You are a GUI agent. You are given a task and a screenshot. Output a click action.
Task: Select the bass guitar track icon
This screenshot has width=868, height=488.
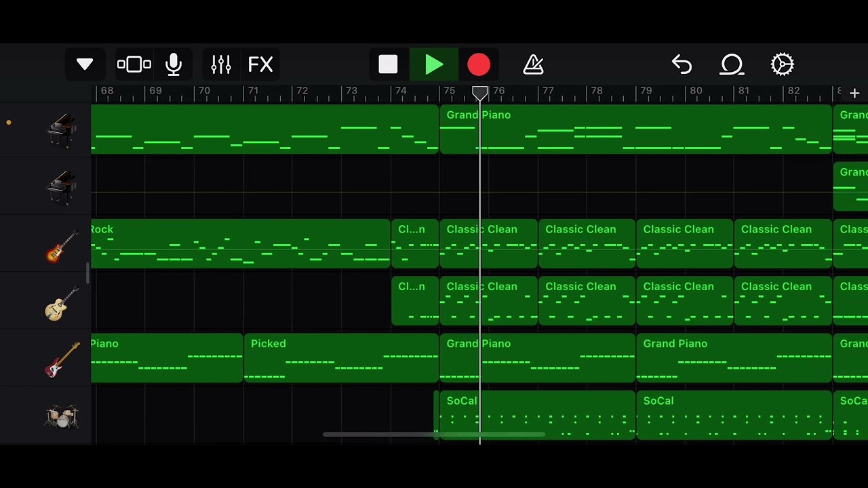click(x=62, y=359)
